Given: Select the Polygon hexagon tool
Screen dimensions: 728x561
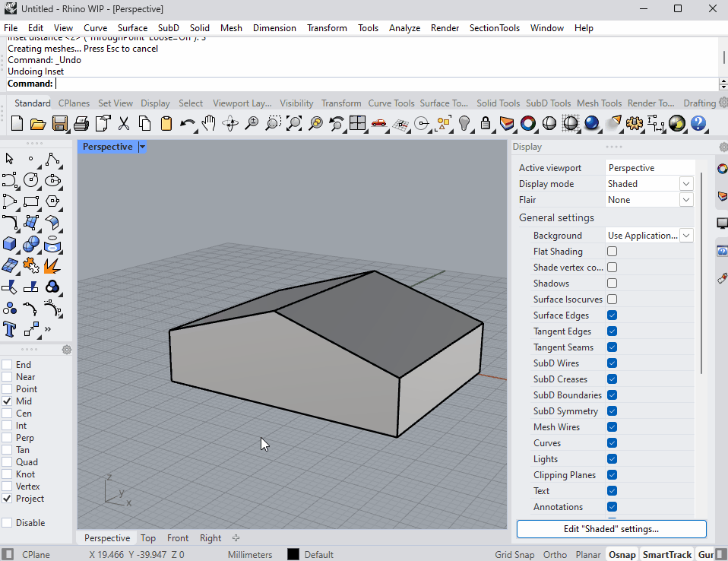Looking at the screenshot, I should click(52, 201).
